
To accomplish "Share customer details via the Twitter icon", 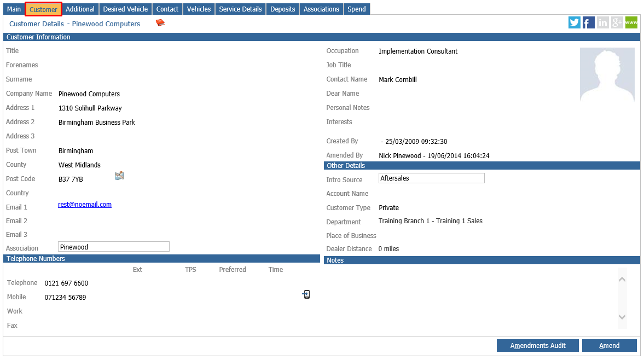I will 574,22.
